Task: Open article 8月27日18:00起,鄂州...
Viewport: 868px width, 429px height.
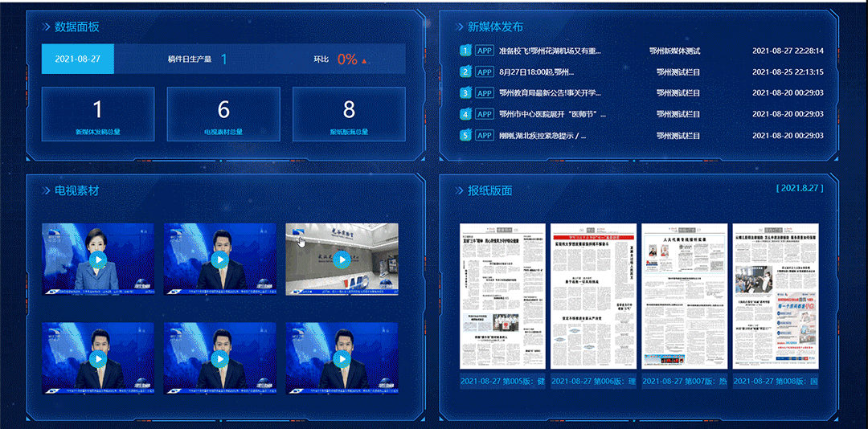Action: 536,72
